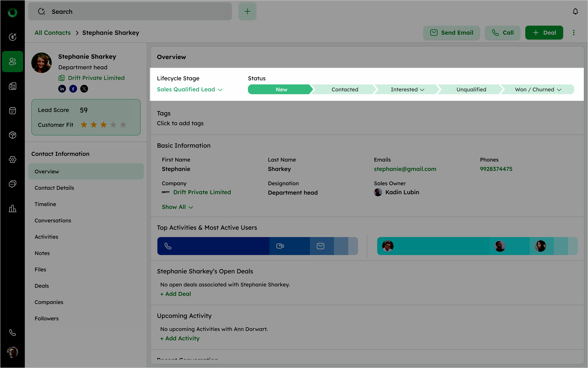Open the Facebook profile icon
588x368 pixels.
[x=73, y=89]
